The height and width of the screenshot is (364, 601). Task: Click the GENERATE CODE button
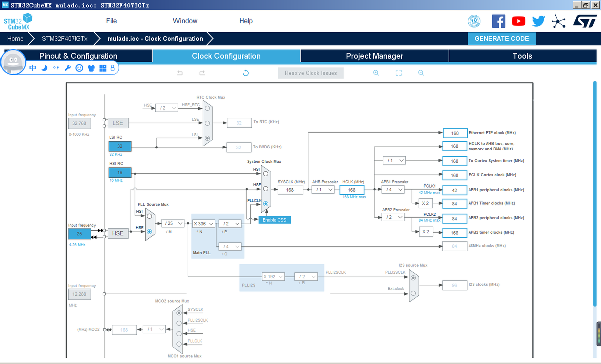point(502,38)
